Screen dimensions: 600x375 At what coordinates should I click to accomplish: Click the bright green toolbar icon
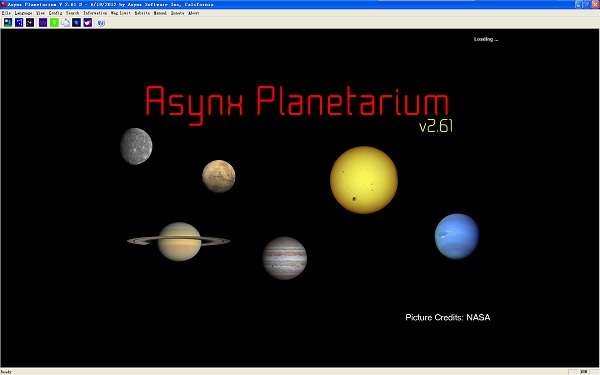tap(54, 23)
